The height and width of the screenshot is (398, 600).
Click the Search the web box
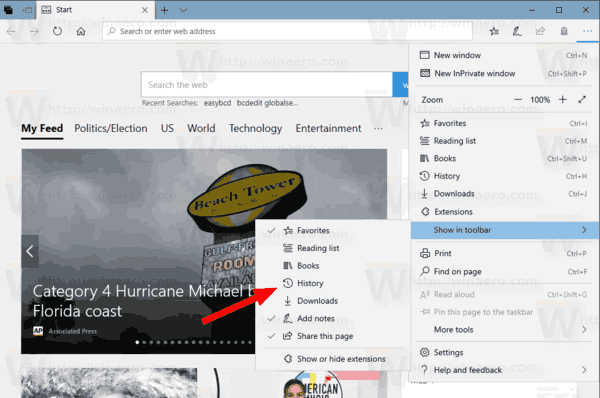pos(267,85)
